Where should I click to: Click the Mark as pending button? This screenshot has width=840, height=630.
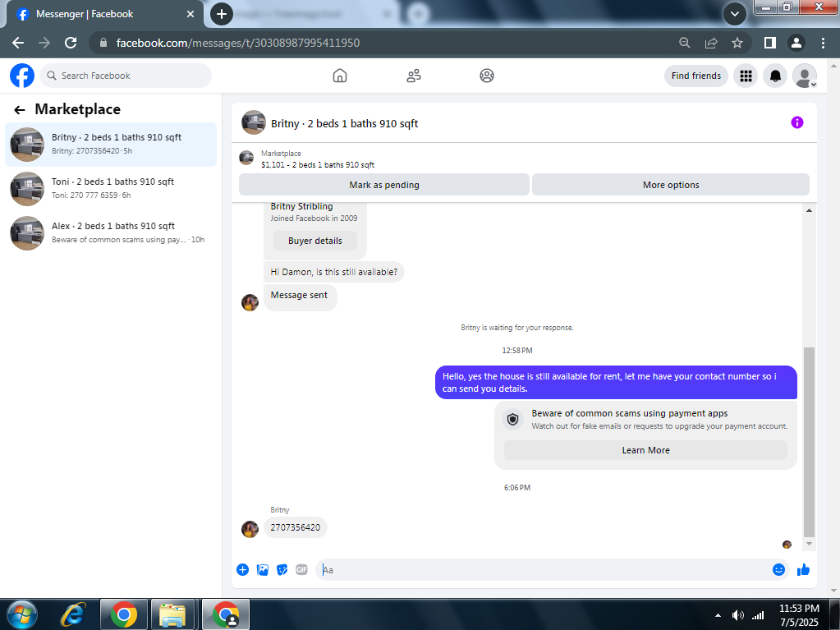coord(384,185)
